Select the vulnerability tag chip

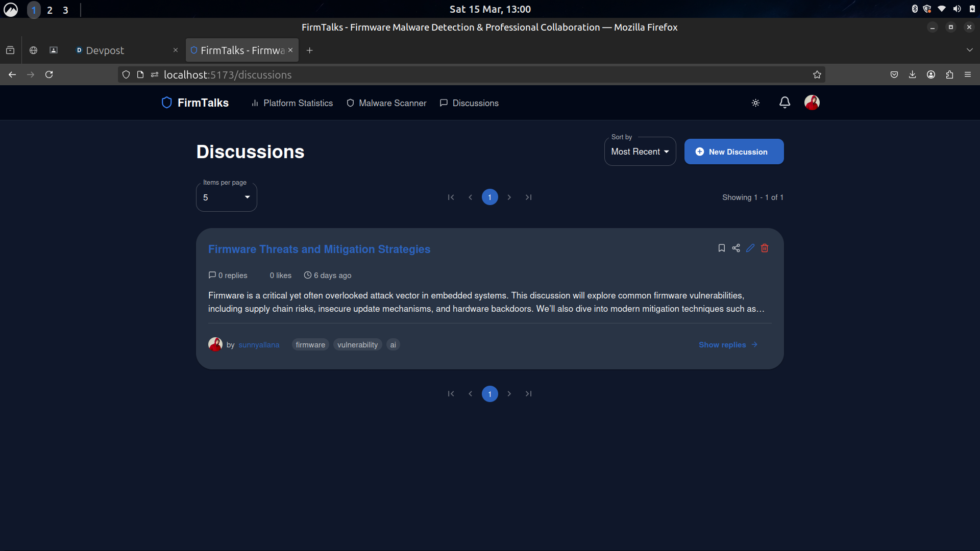pos(357,345)
